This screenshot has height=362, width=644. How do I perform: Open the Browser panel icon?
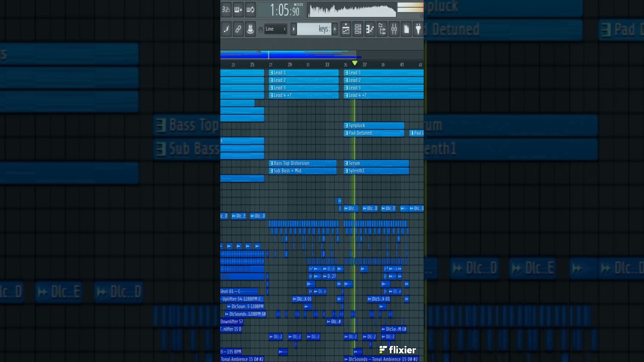tap(382, 29)
